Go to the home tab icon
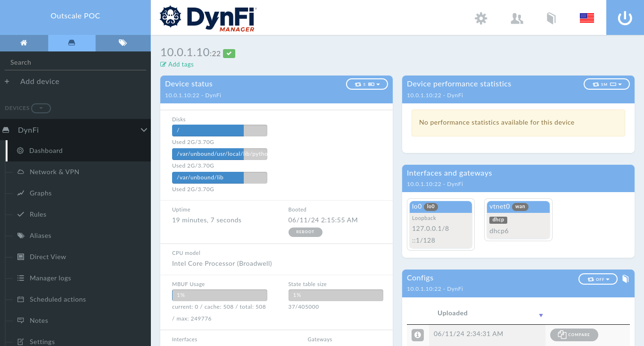644x346 pixels. [24, 43]
